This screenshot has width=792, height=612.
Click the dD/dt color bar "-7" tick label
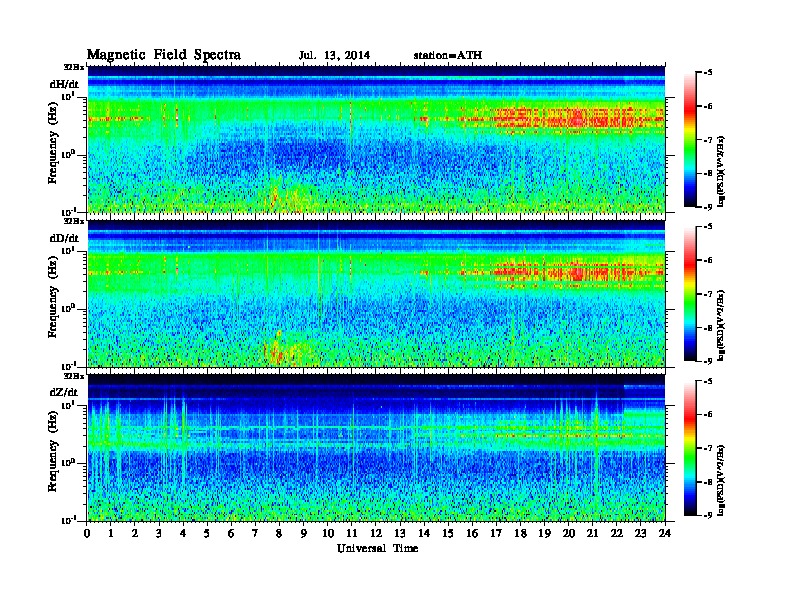[708, 294]
